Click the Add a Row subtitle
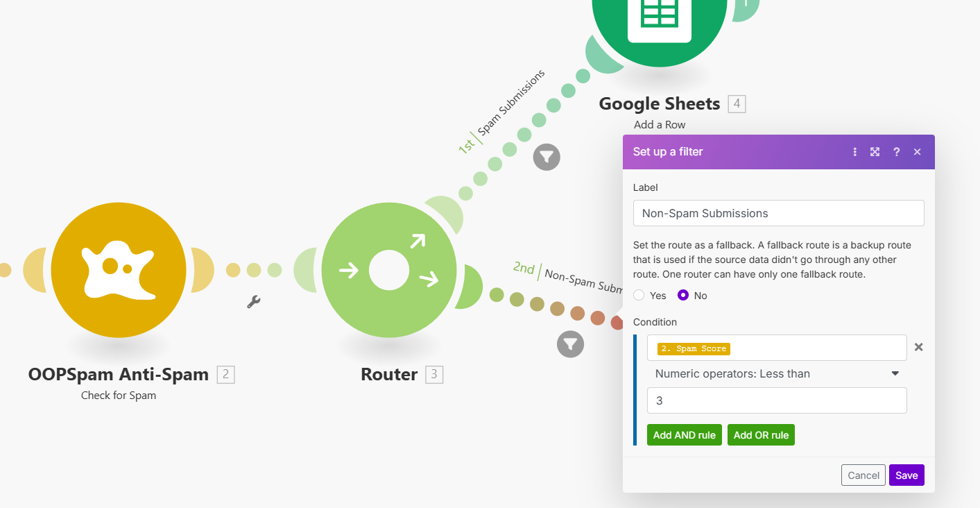The height and width of the screenshot is (508, 980). pyautogui.click(x=660, y=125)
